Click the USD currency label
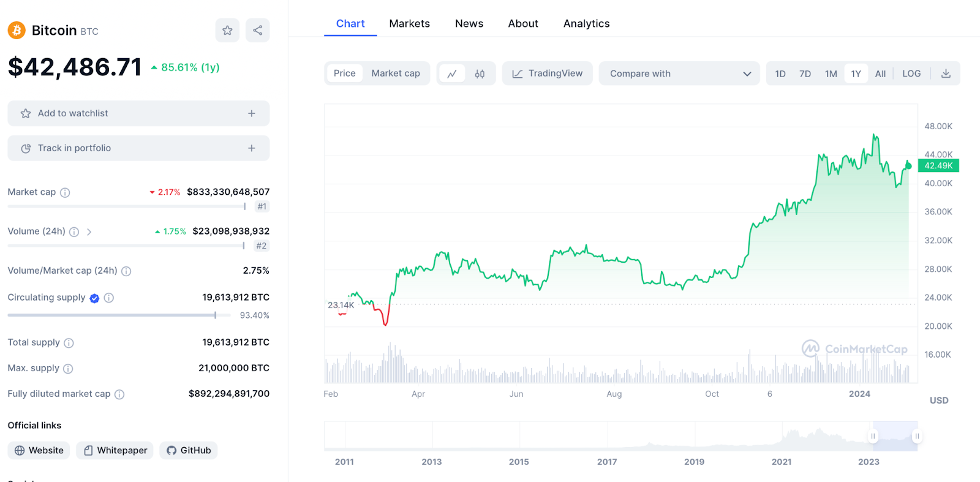 (939, 401)
